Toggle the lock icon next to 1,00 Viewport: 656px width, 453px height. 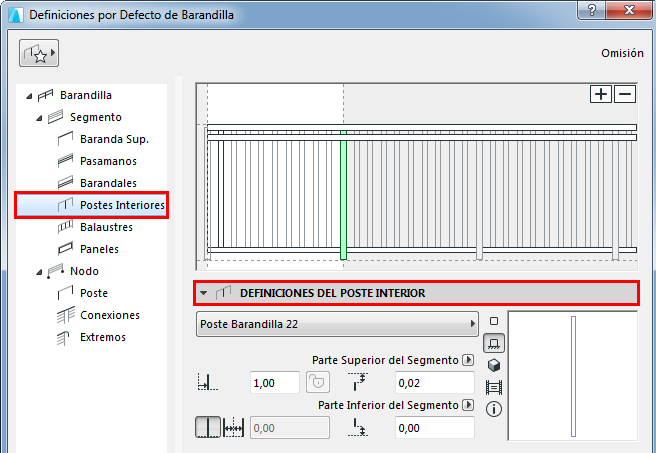pyautogui.click(x=318, y=382)
